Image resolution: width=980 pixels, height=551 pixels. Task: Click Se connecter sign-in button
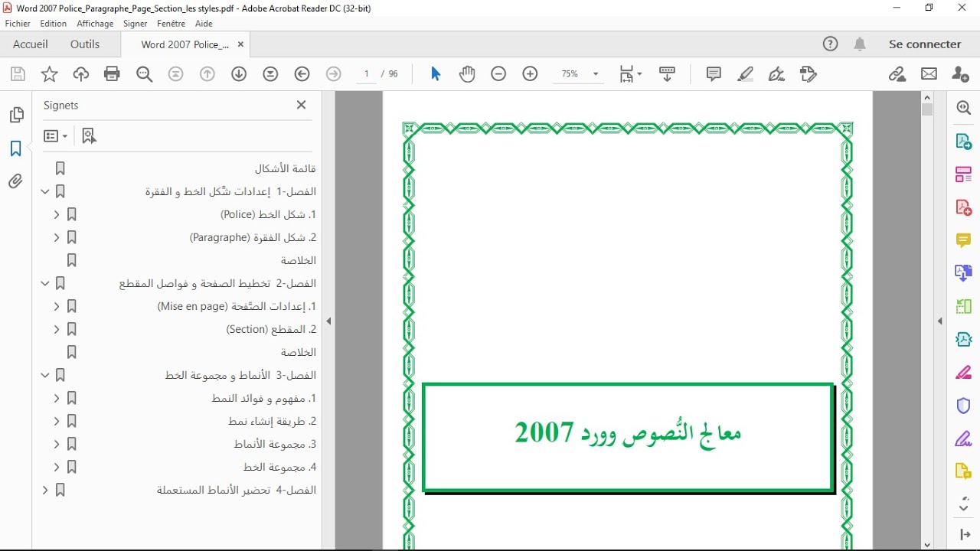[925, 44]
